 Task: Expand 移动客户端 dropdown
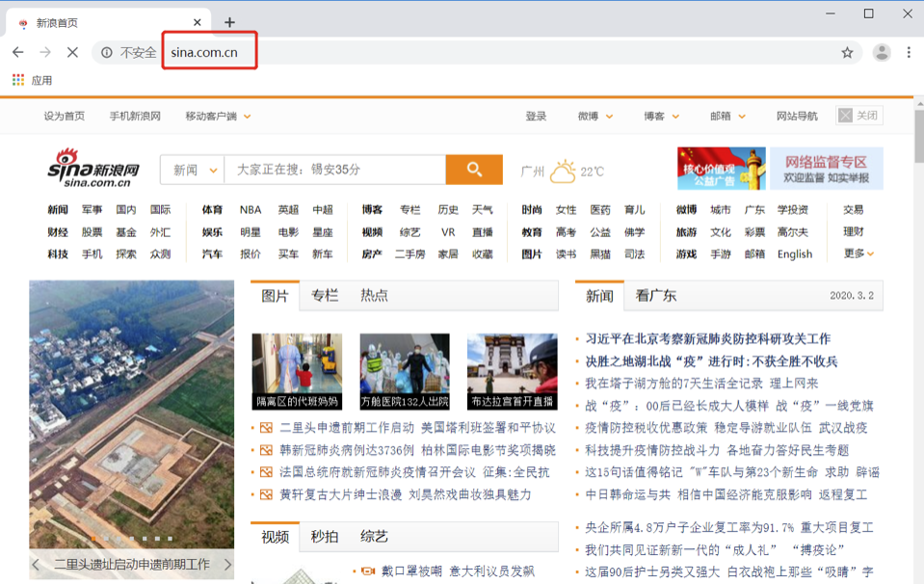(248, 116)
